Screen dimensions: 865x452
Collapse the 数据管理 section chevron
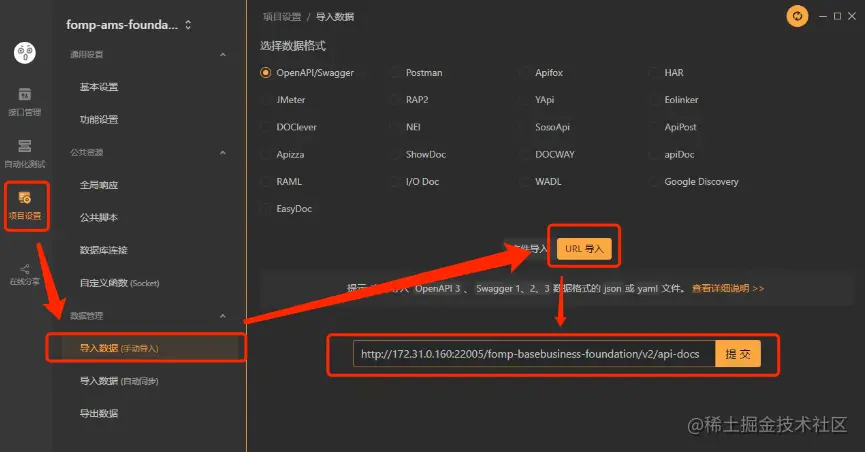point(223,316)
